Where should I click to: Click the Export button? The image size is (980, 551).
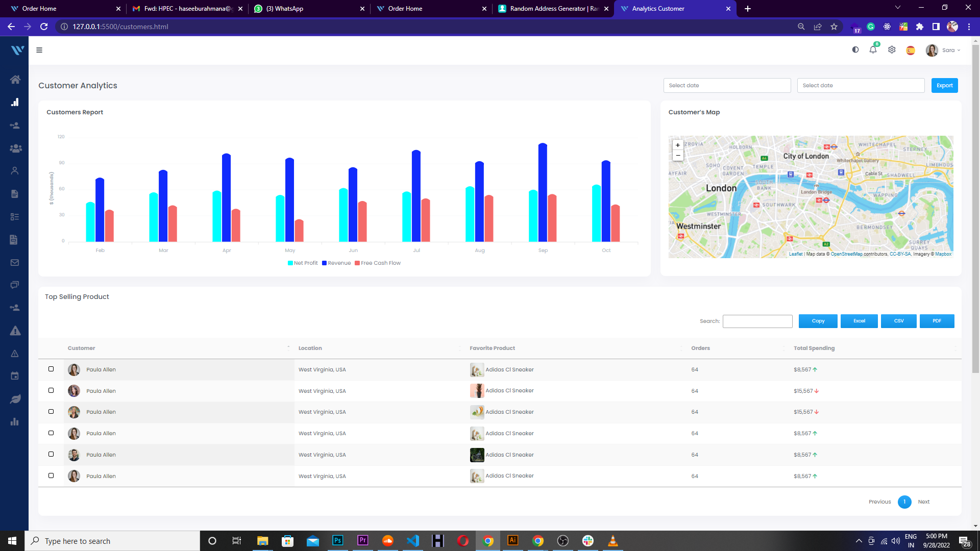click(x=944, y=86)
